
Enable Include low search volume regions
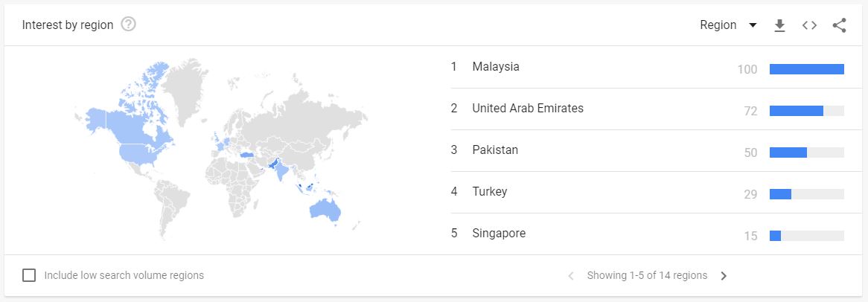29,275
